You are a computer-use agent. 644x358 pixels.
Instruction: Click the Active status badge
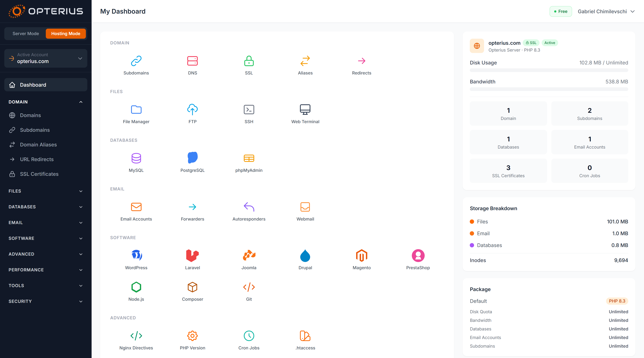(x=550, y=43)
